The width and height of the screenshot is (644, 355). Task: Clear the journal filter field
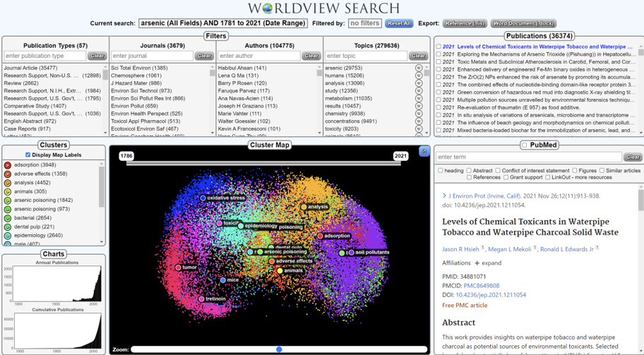[204, 56]
